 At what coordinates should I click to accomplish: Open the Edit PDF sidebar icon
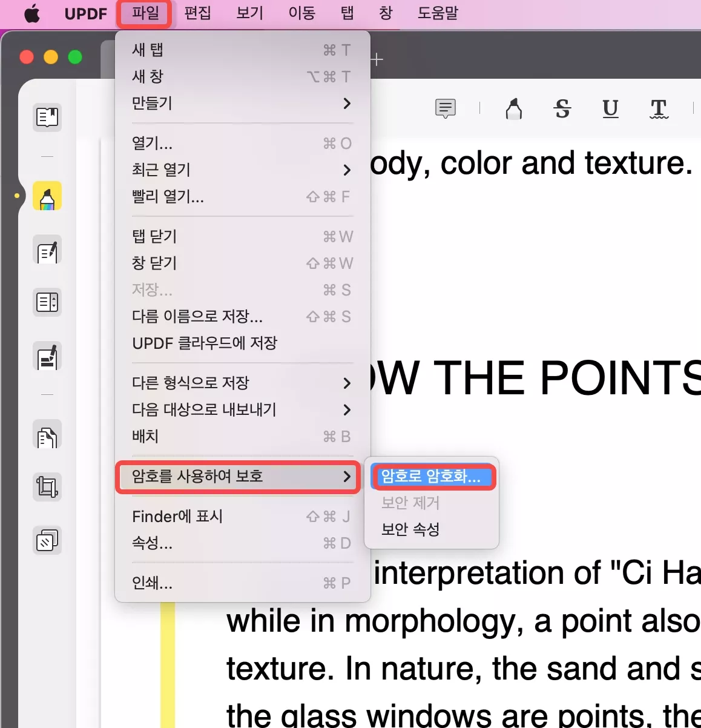pos(47,250)
